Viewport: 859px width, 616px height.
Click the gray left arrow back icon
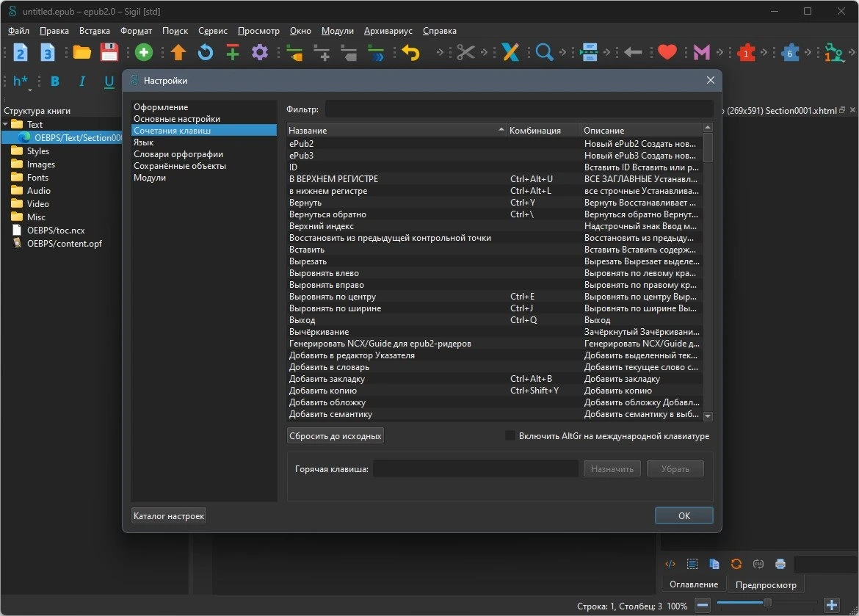tap(633, 53)
